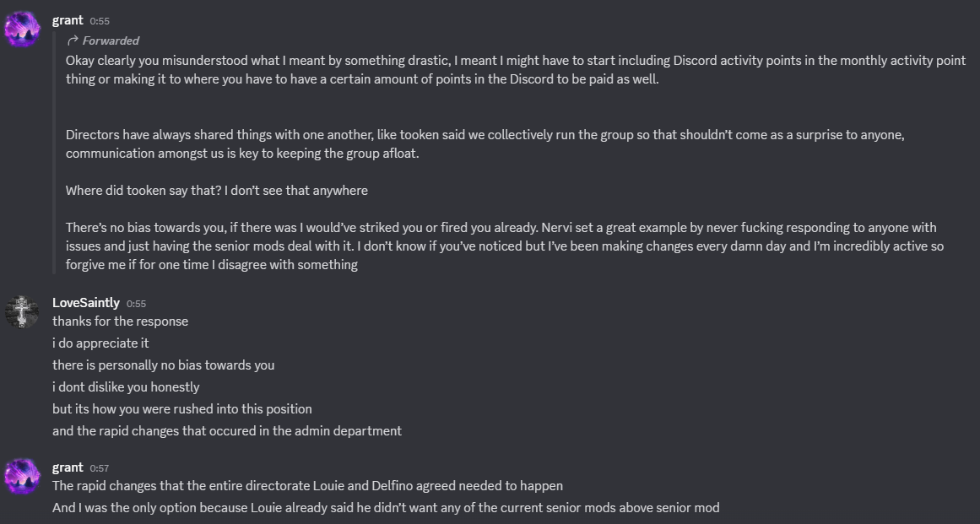Select the "i dont dislike you honestly" message
980x524 pixels.
click(x=126, y=387)
